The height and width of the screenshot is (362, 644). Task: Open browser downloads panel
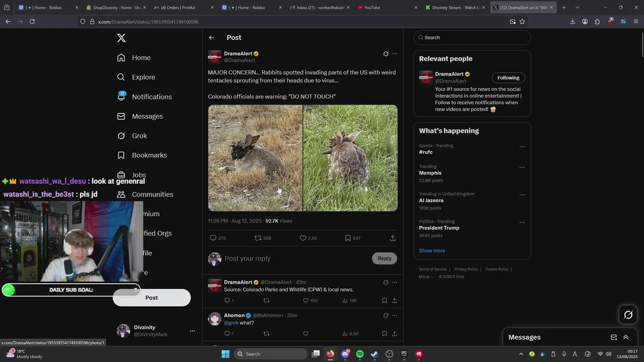point(573,22)
